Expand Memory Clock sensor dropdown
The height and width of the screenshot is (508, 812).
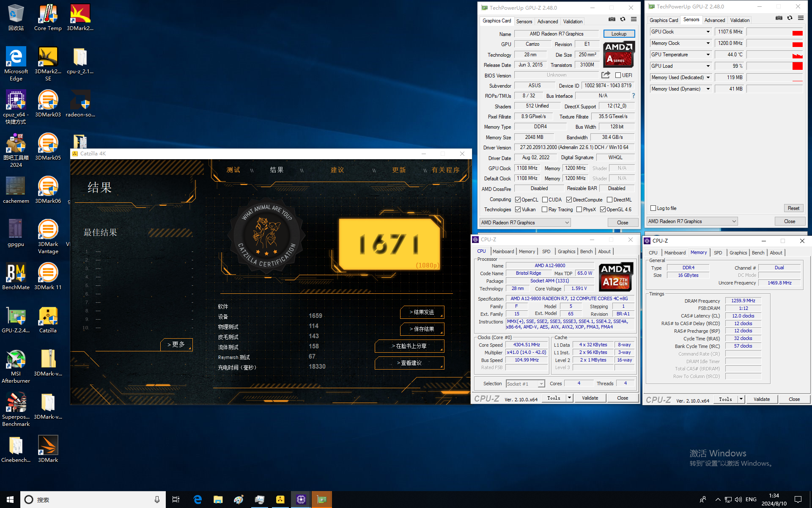tap(708, 43)
